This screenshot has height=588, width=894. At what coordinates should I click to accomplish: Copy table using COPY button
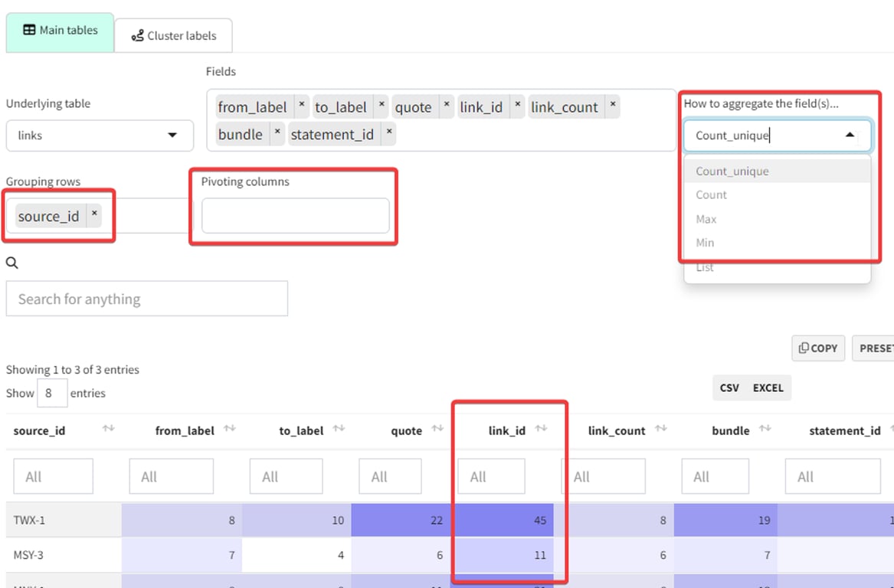(818, 348)
